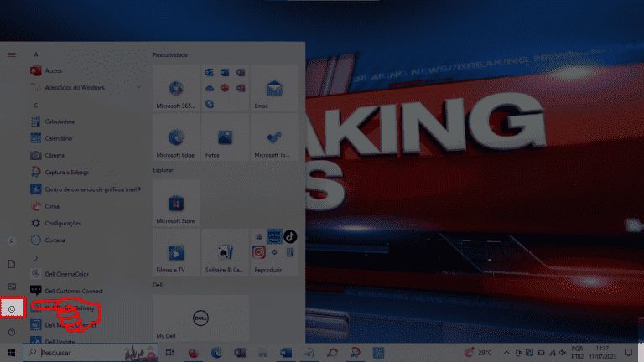Open the Microsoft Store tile

(176, 204)
